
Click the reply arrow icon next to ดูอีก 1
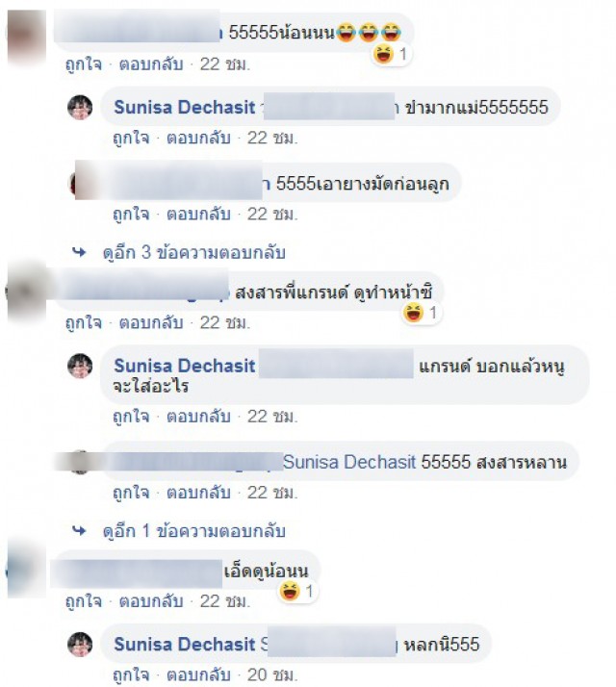tap(79, 530)
